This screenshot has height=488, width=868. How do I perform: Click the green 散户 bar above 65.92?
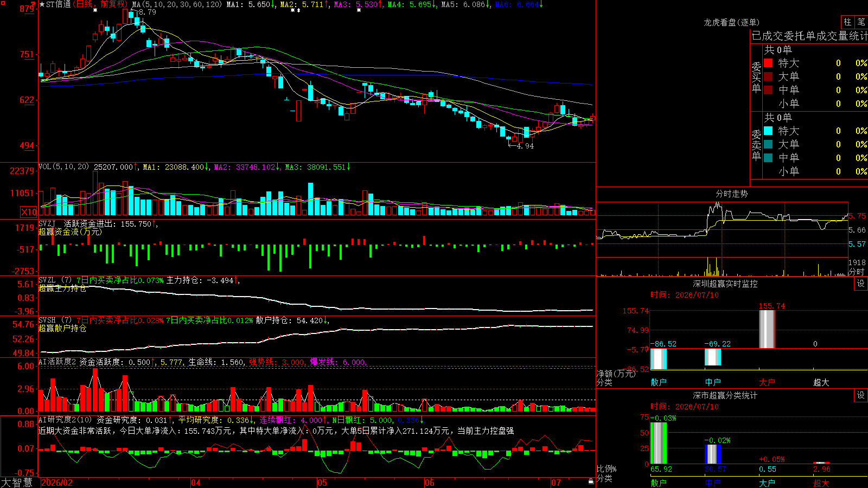[658, 443]
